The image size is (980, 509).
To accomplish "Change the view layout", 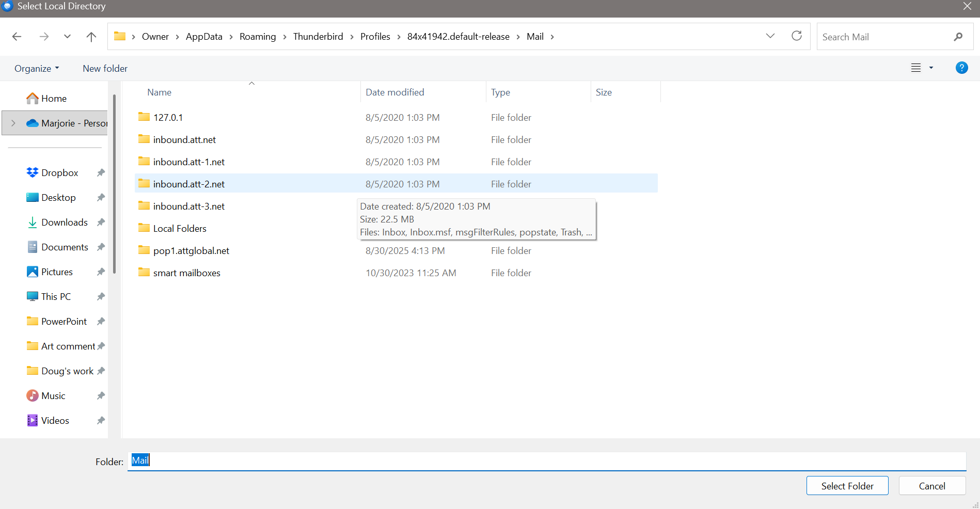I will 916,68.
